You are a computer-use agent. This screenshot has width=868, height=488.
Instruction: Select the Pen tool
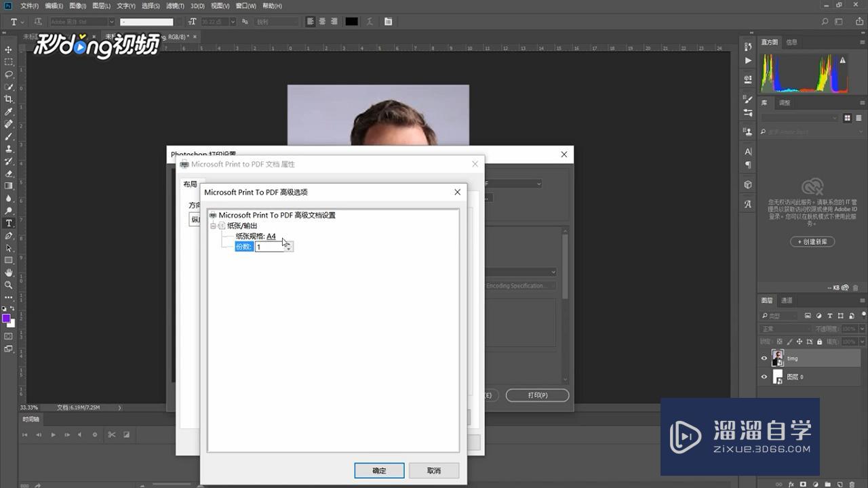[x=9, y=236]
